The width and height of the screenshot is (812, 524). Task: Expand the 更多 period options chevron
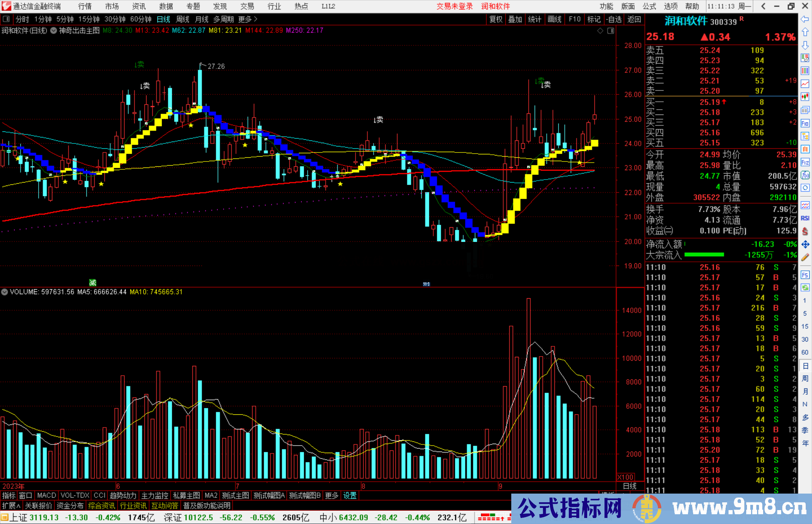coord(256,19)
